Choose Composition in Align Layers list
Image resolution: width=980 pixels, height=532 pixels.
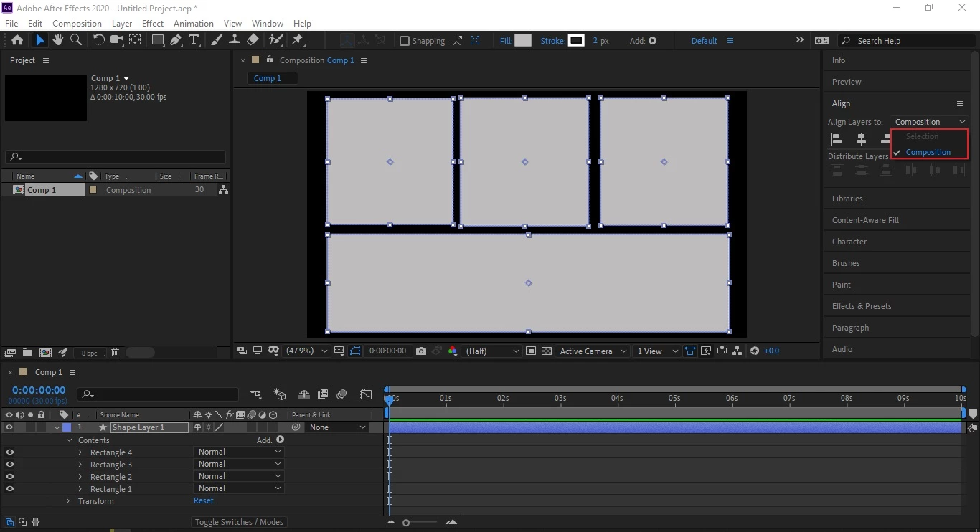(x=928, y=152)
